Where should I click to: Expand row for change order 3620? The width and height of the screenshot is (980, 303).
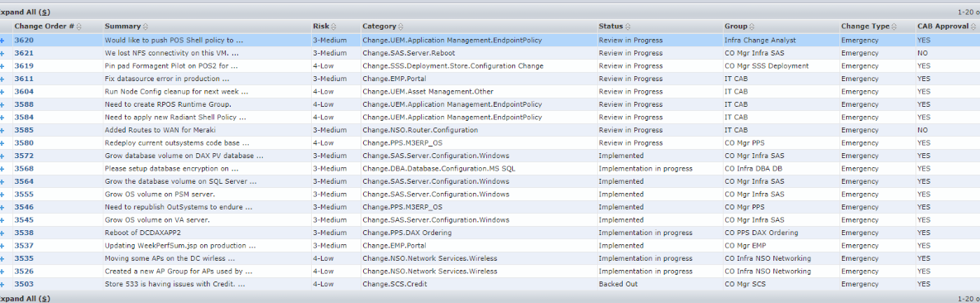[2, 40]
